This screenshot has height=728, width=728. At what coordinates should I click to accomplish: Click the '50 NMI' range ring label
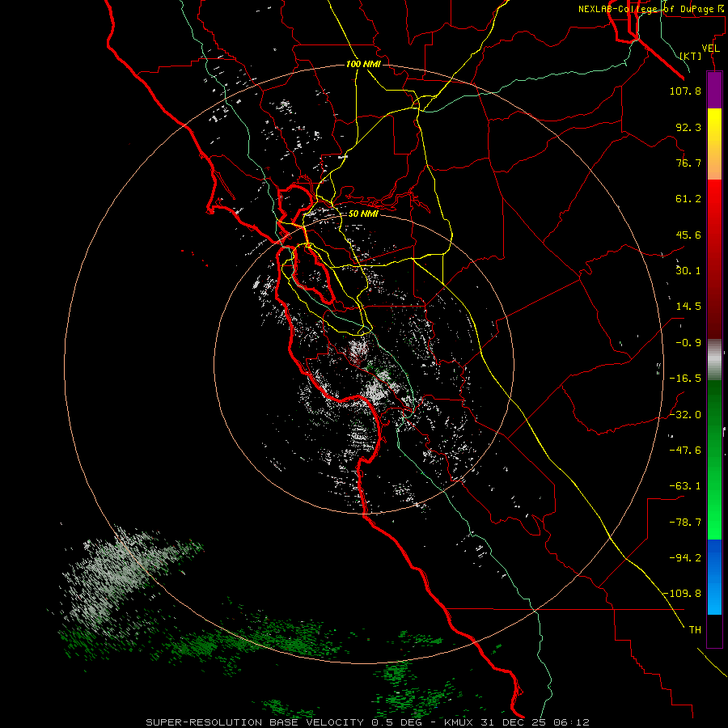tap(363, 214)
